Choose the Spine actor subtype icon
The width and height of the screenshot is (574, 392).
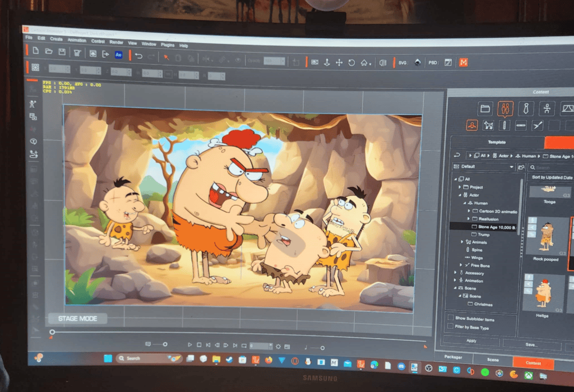[504, 125]
